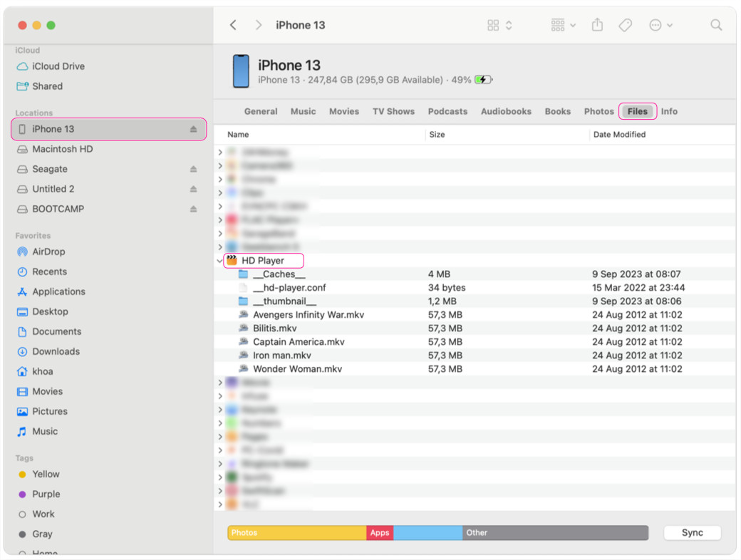Switch to the Info tab
This screenshot has width=741, height=560.
click(669, 112)
